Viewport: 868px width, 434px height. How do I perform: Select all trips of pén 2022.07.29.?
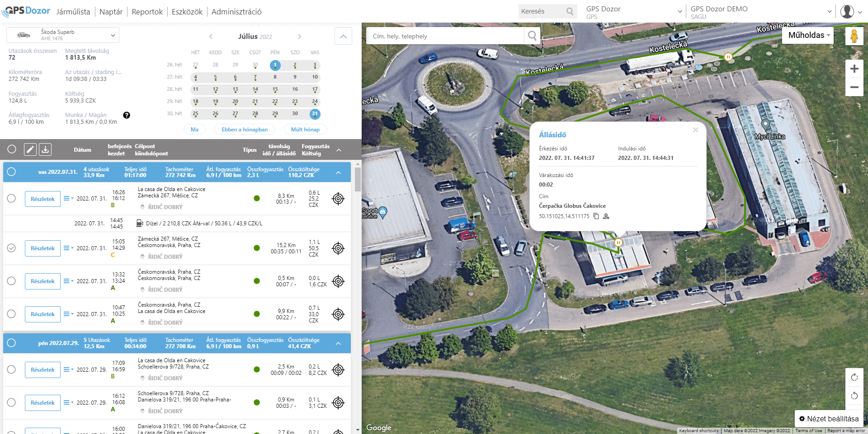[11, 343]
